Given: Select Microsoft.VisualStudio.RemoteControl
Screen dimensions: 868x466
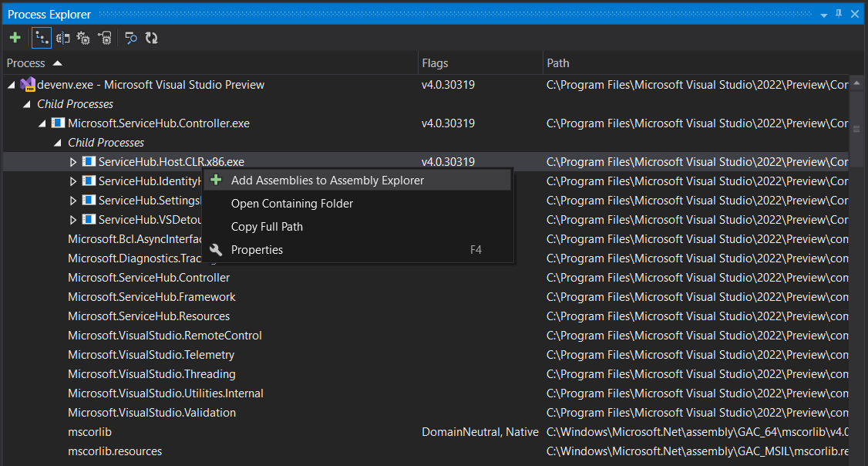Looking at the screenshot, I should click(x=164, y=336).
